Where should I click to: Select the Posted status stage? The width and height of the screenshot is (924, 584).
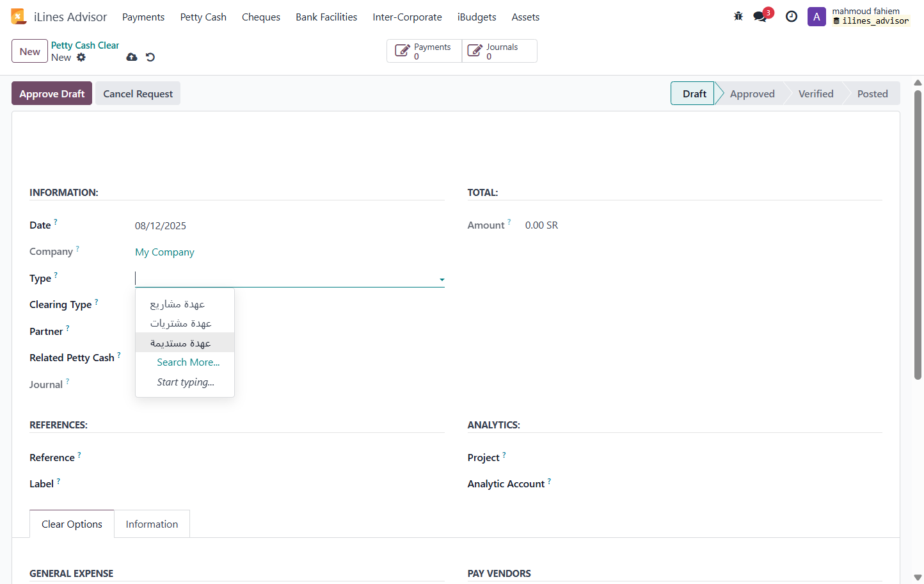(x=873, y=93)
